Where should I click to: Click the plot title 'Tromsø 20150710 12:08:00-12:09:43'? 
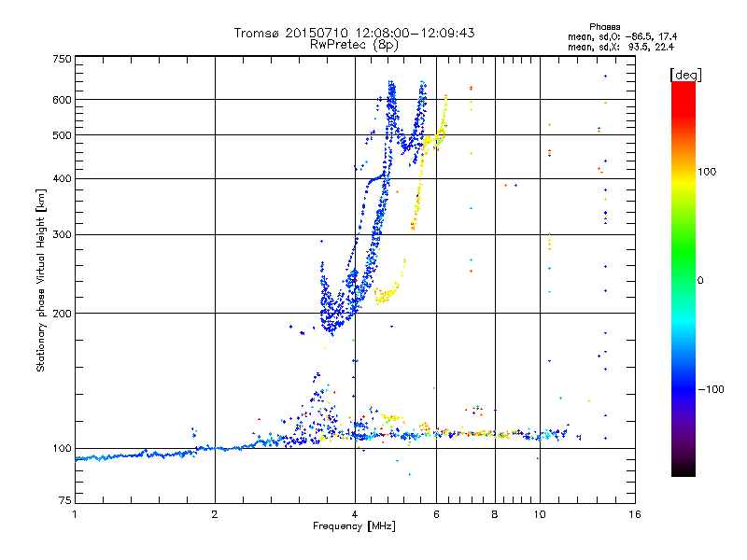(x=354, y=33)
